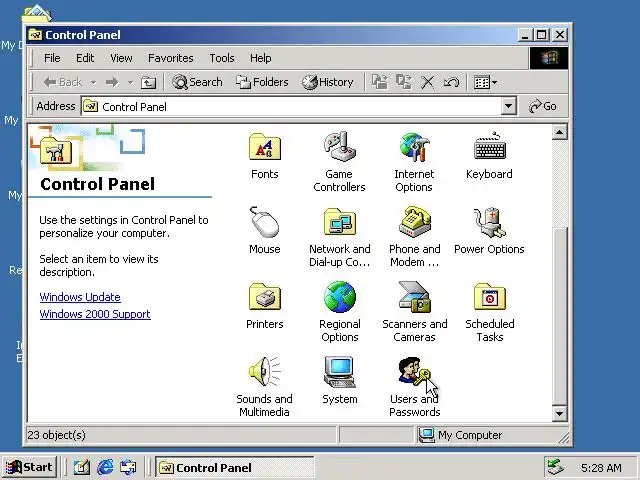This screenshot has width=640, height=480.
Task: Click the History toolbar button
Action: pos(328,82)
